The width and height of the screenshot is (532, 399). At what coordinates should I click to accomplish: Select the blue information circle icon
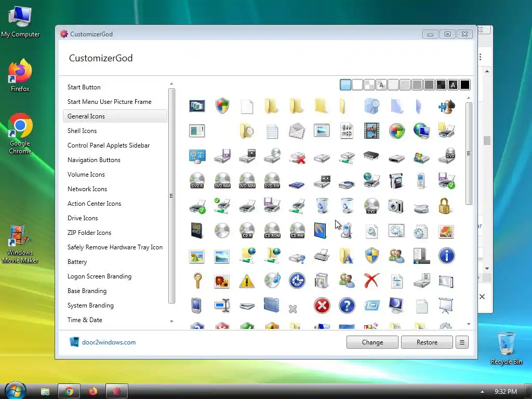[x=446, y=256]
